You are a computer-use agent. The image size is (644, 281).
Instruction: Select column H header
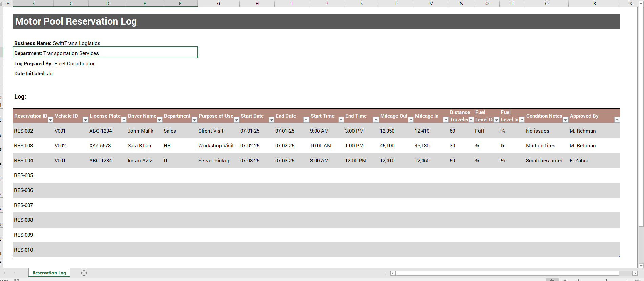pos(257,3)
